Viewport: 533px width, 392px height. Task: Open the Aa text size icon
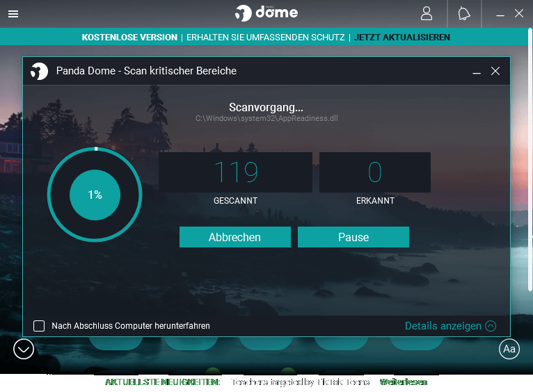point(509,349)
